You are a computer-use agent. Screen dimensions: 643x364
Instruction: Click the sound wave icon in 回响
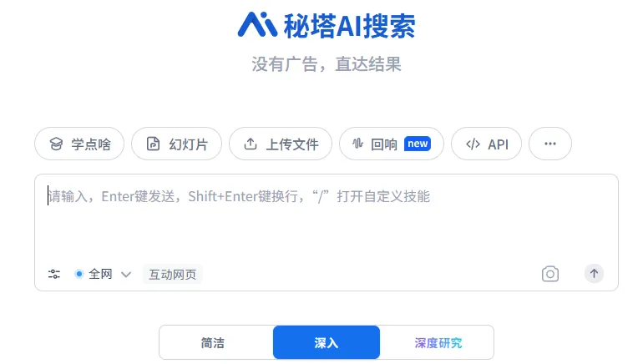[357, 144]
